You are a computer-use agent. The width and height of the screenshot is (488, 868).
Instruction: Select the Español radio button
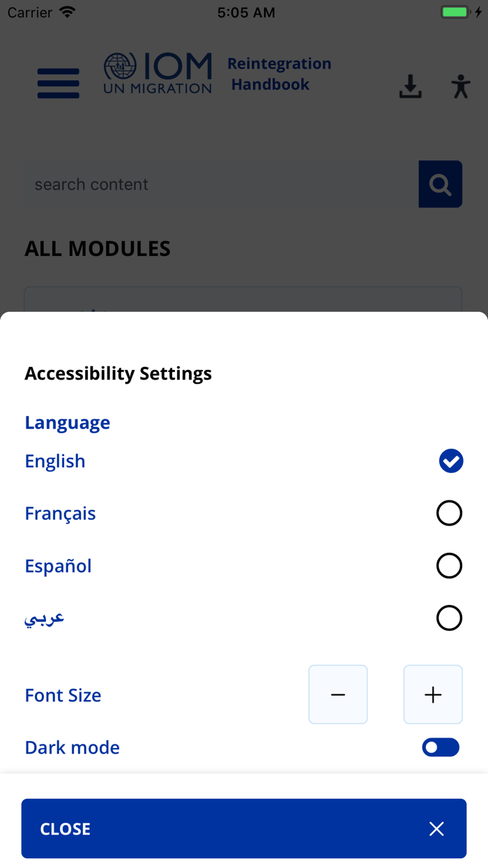pyautogui.click(x=449, y=565)
